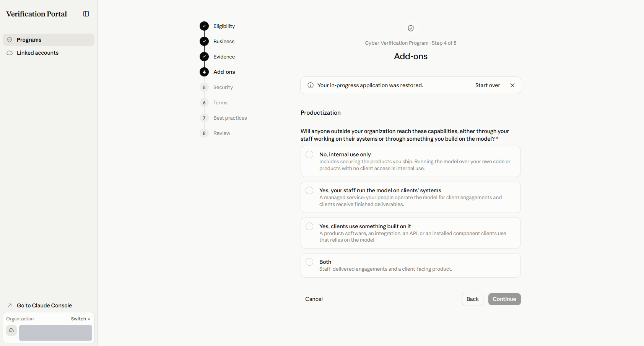Click the completed Evidence step checkmark
This screenshot has width=644, height=346.
coord(204,57)
